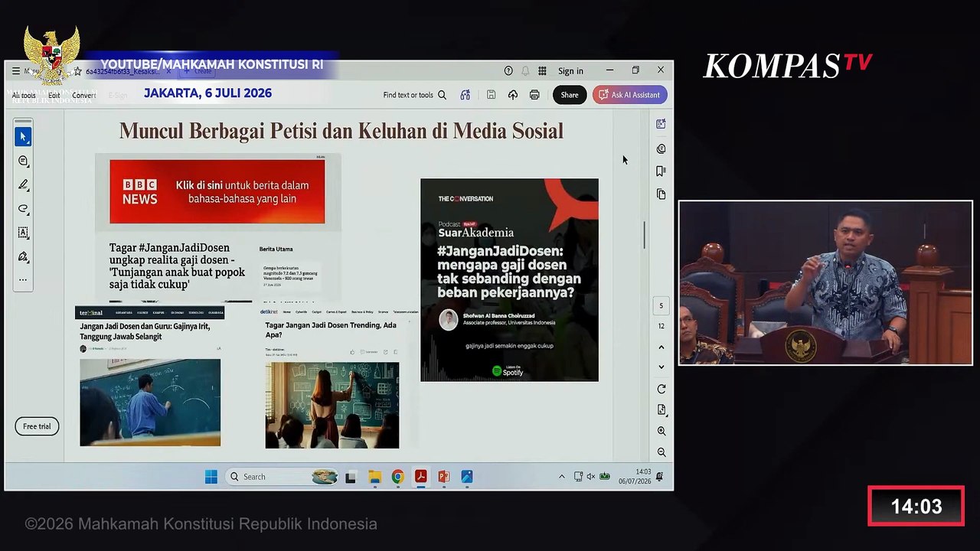
Task: Click the SuarAkademia podcast image
Action: (x=509, y=280)
